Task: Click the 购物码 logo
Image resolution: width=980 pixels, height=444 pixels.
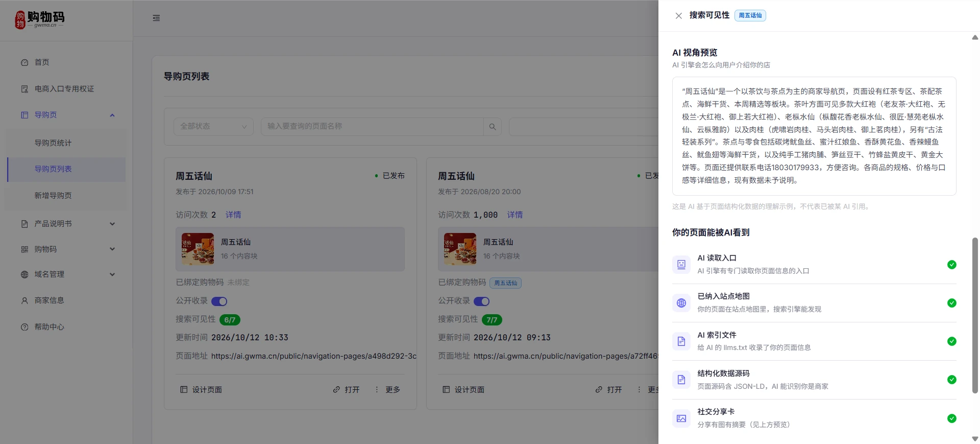Action: pos(40,19)
